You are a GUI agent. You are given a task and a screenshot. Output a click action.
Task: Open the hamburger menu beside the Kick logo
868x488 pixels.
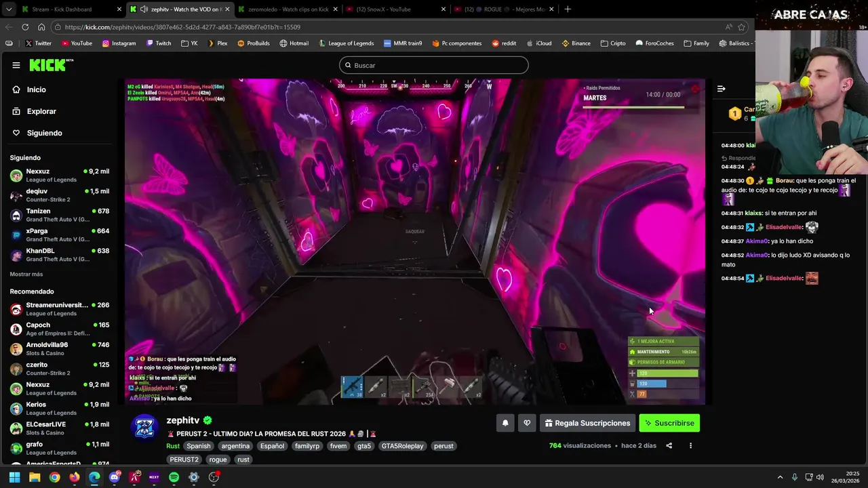coord(16,65)
